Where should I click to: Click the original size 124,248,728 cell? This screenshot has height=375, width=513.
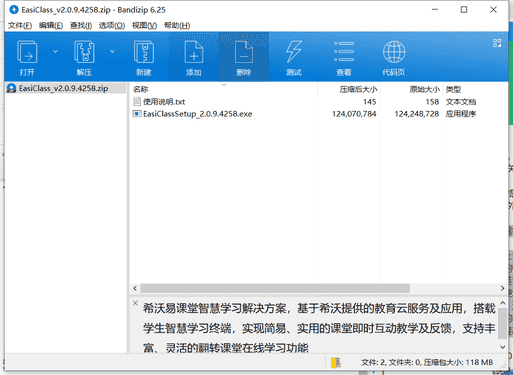pyautogui.click(x=417, y=114)
